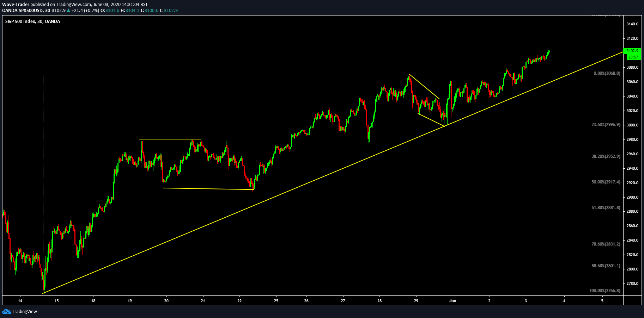Click the Jun month label on time axis
The width and height of the screenshot is (644, 318).
click(453, 301)
